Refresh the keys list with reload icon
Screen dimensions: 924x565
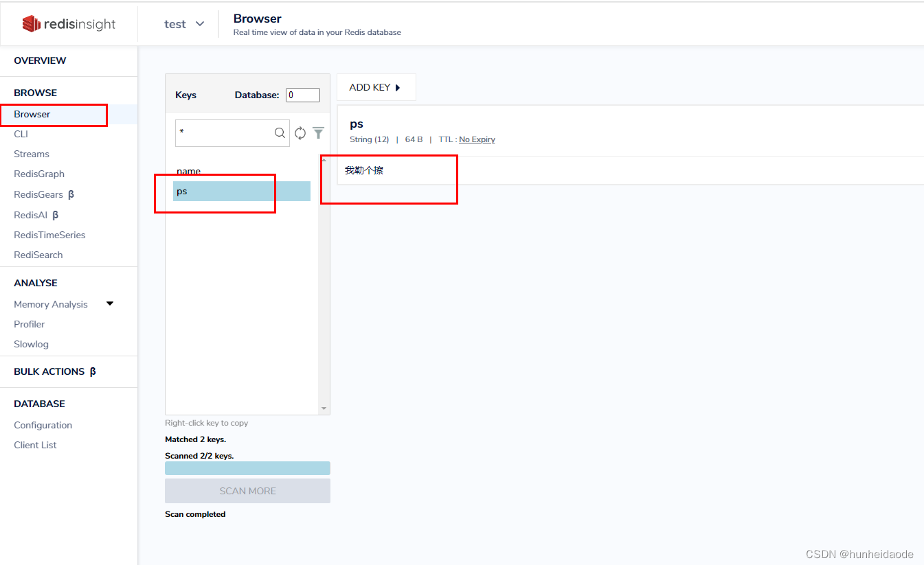(x=300, y=133)
